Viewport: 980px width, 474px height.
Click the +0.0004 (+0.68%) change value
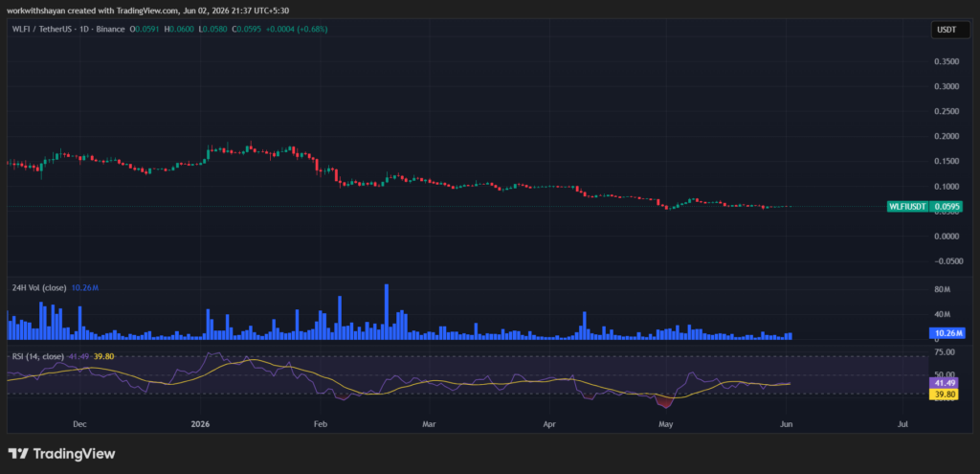click(297, 29)
